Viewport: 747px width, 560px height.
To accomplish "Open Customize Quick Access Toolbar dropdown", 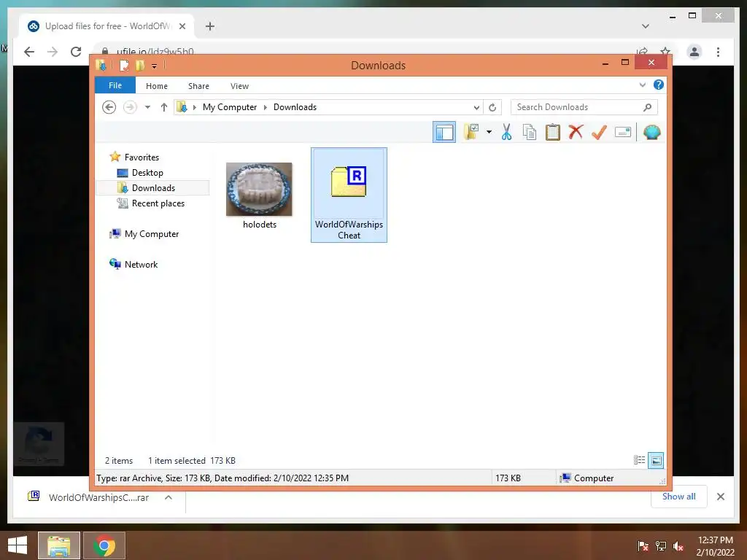I will click(x=155, y=66).
